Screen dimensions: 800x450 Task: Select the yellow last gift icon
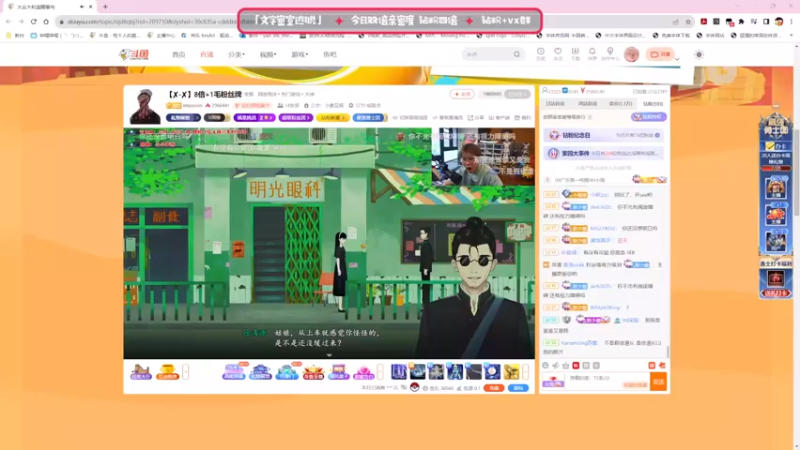pos(511,371)
